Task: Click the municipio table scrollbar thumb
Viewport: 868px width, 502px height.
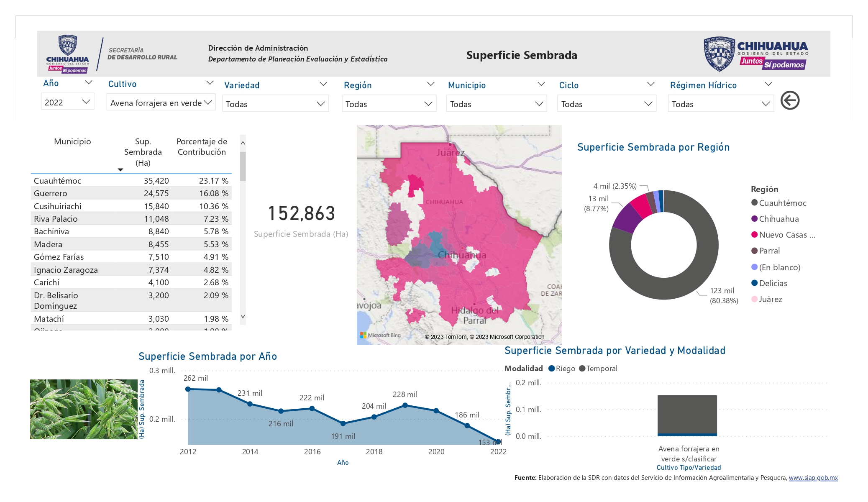Action: tap(243, 166)
